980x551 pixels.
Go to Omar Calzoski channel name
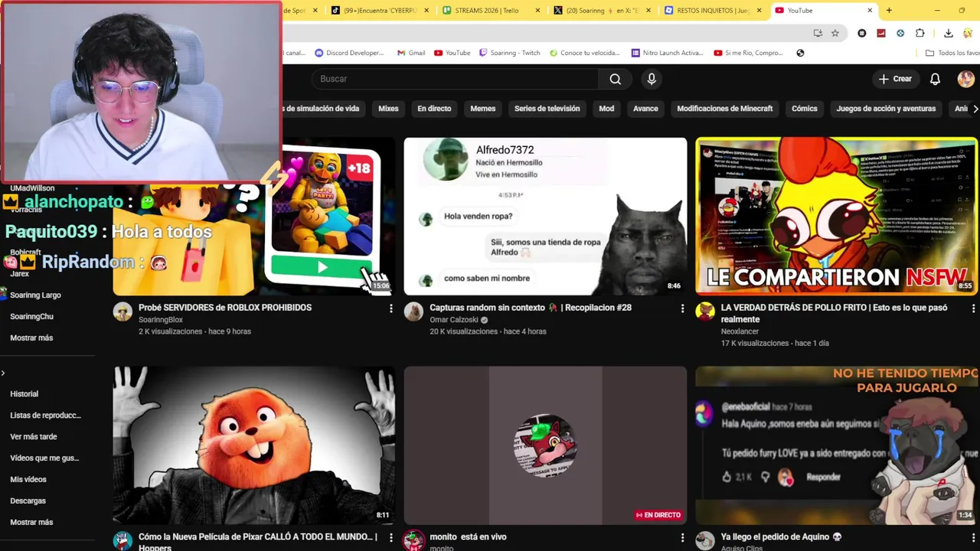click(453, 320)
